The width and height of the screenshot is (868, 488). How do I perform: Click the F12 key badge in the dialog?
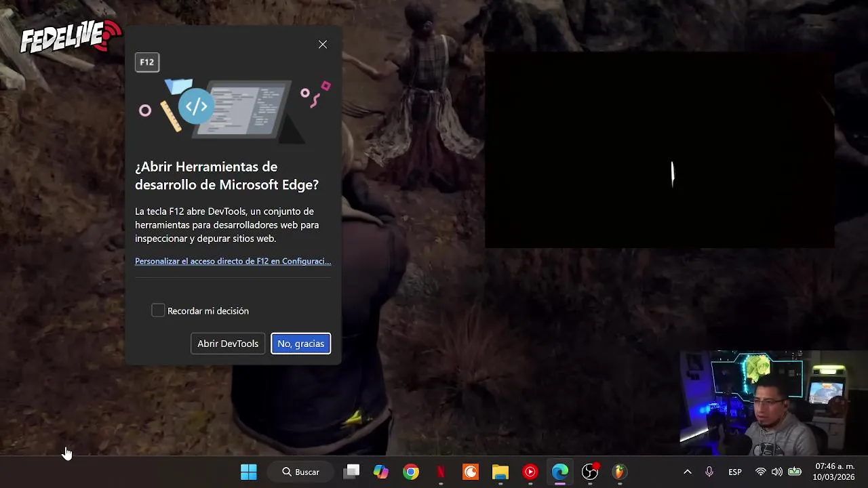(x=147, y=62)
